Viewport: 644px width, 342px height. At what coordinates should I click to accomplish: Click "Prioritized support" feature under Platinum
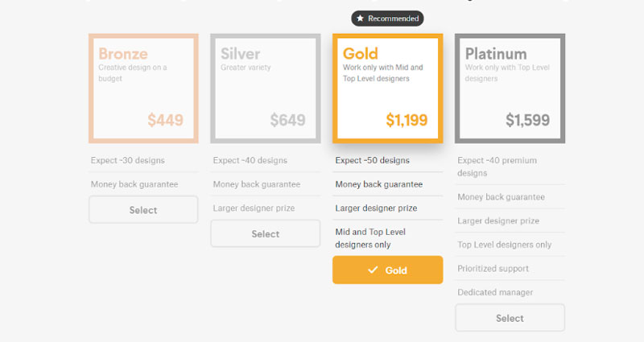pyautogui.click(x=493, y=269)
